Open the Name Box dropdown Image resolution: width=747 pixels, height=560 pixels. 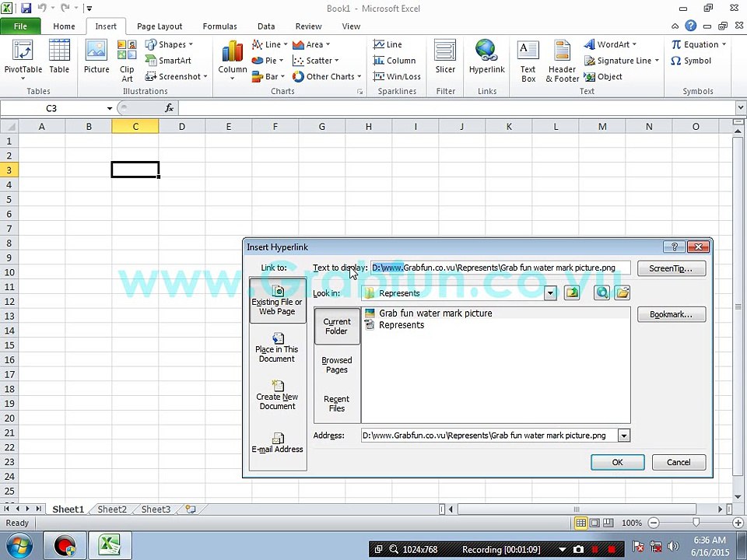tap(109, 108)
